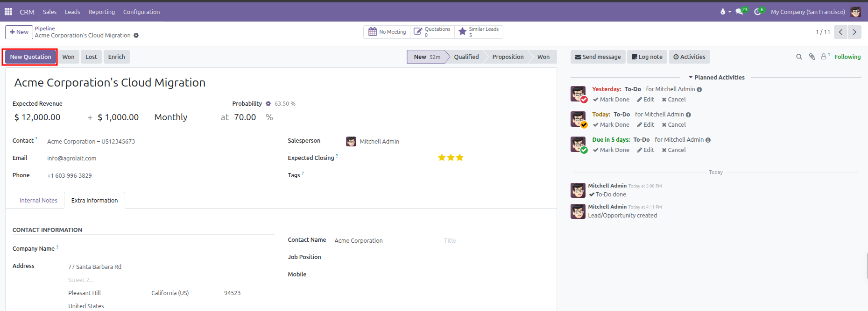Open the activities clock icon with badge 6
Screen dimensions: 868x311
click(759, 11)
